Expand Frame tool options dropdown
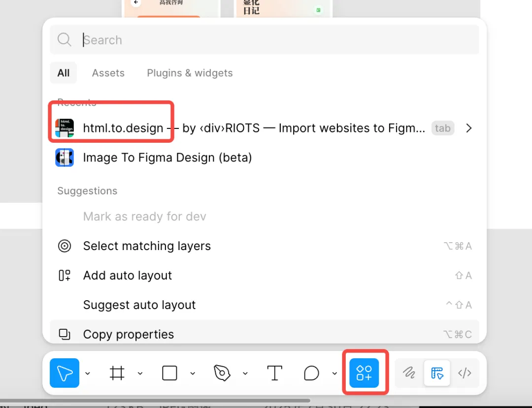The image size is (532, 408). point(140,374)
